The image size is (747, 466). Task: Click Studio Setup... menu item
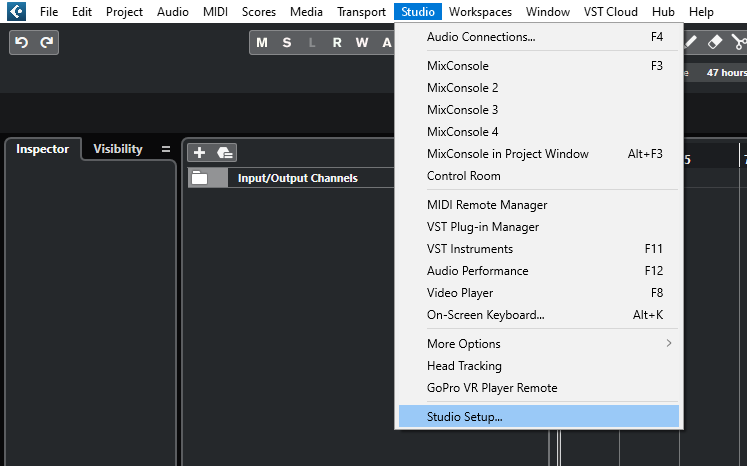(x=539, y=416)
